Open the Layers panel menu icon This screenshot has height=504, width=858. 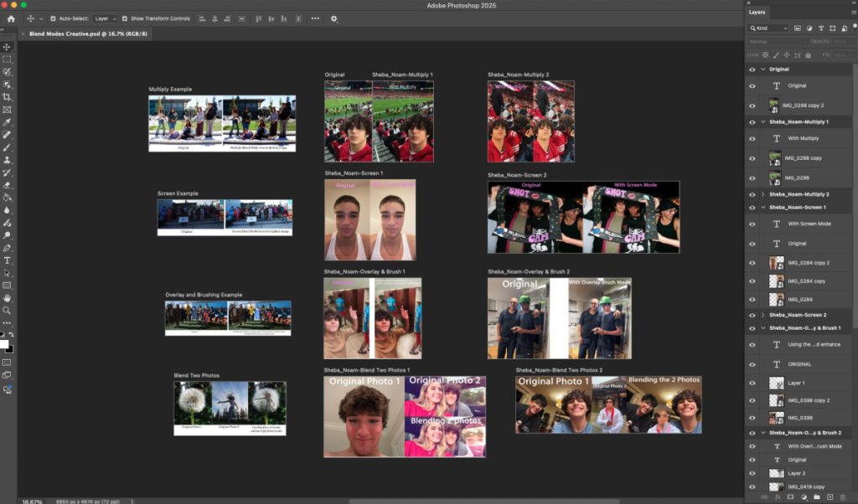(x=853, y=12)
